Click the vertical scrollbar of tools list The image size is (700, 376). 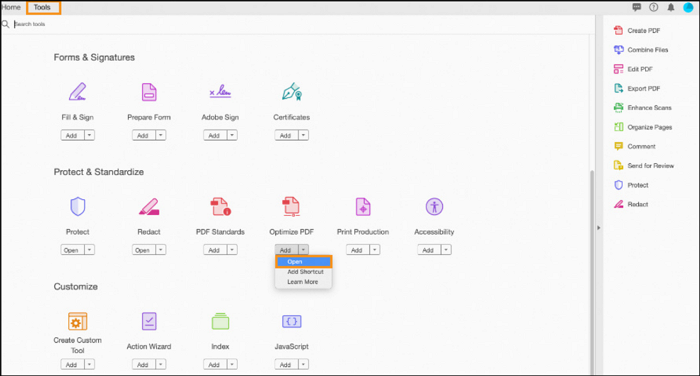pos(592,272)
